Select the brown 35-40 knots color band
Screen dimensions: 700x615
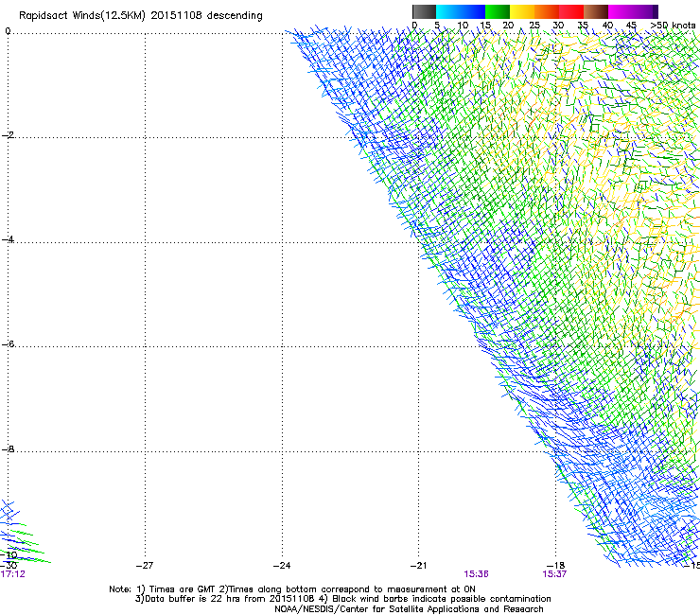(x=596, y=11)
